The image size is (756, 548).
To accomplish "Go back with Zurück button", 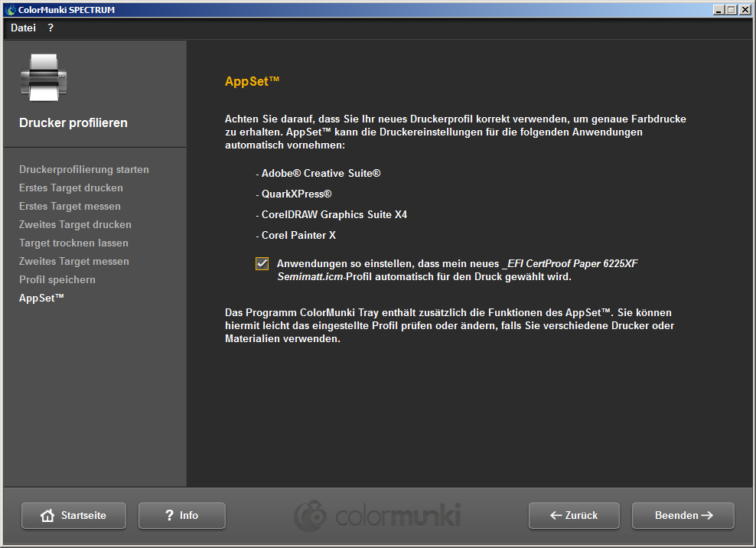I will pos(574,516).
